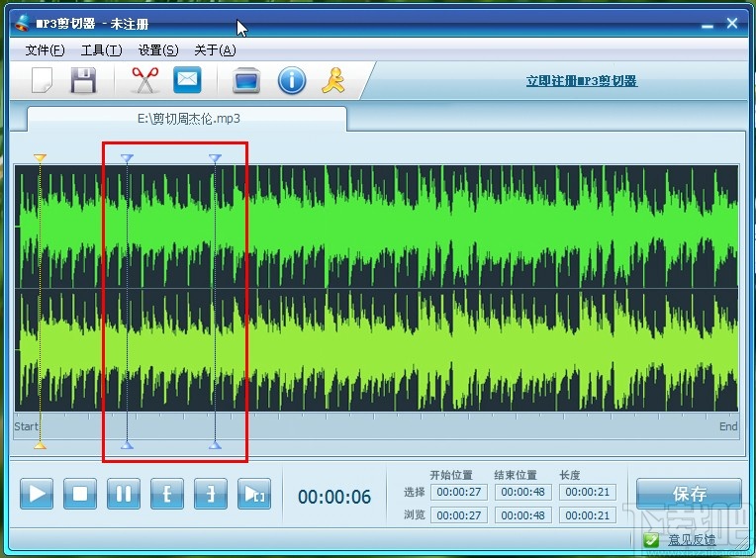The width and height of the screenshot is (756, 558).
Task: Click the floppy disk save icon
Action: coord(83,80)
